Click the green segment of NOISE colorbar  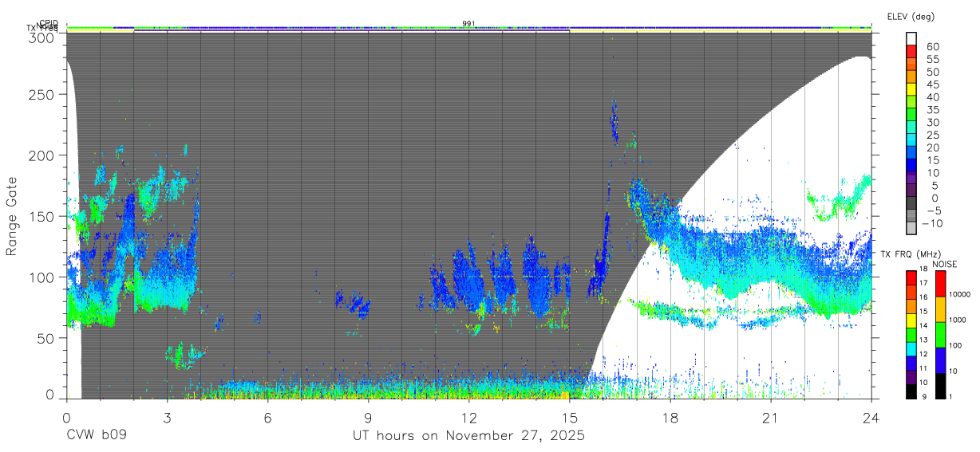[940, 334]
